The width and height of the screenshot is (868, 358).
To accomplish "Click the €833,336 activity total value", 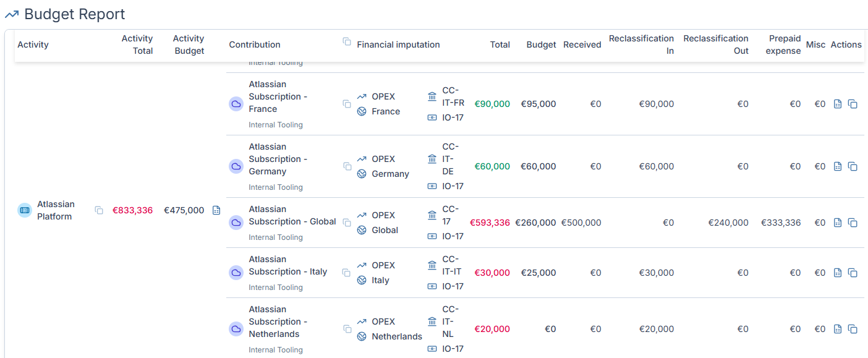I will pyautogui.click(x=132, y=210).
